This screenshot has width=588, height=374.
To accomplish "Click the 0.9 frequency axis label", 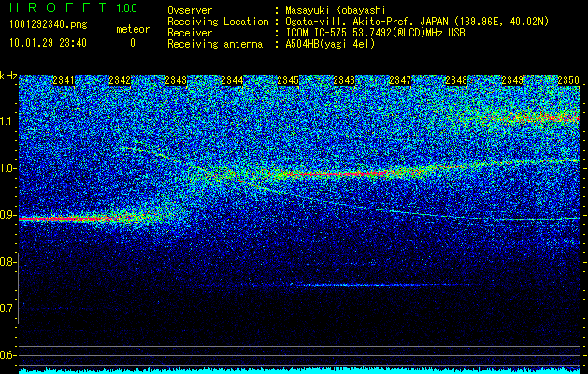I will (7, 215).
